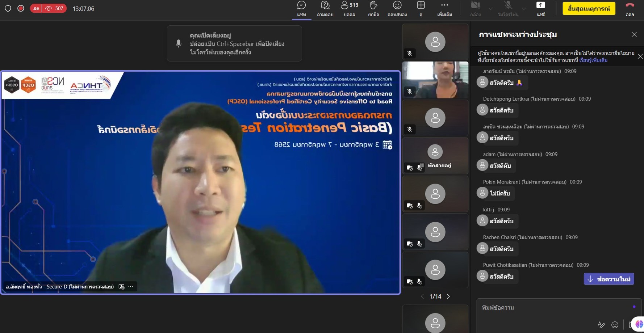Image resolution: width=644 pixels, height=333 pixels.
Task: Click the red recording indicator
Action: click(x=21, y=8)
